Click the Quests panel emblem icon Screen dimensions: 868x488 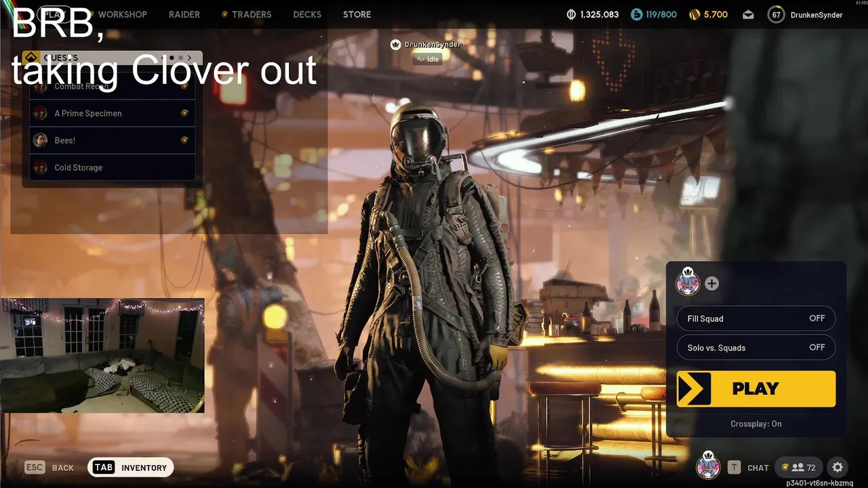click(x=30, y=58)
